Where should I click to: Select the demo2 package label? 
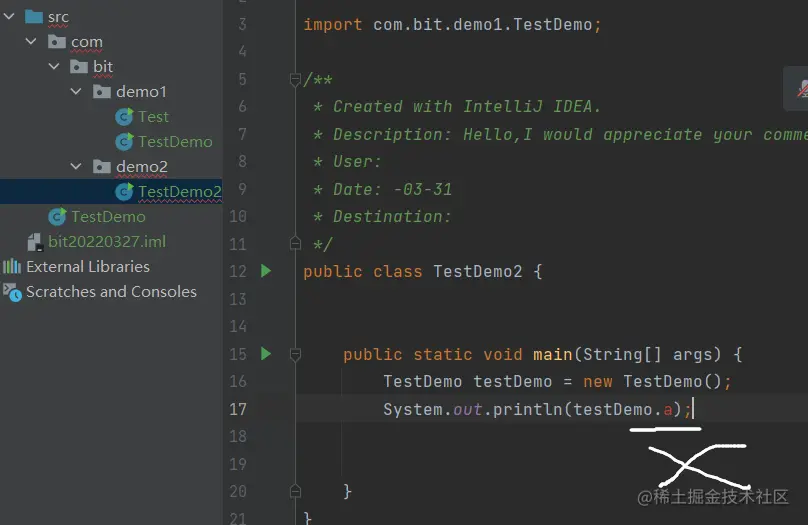(x=142, y=166)
